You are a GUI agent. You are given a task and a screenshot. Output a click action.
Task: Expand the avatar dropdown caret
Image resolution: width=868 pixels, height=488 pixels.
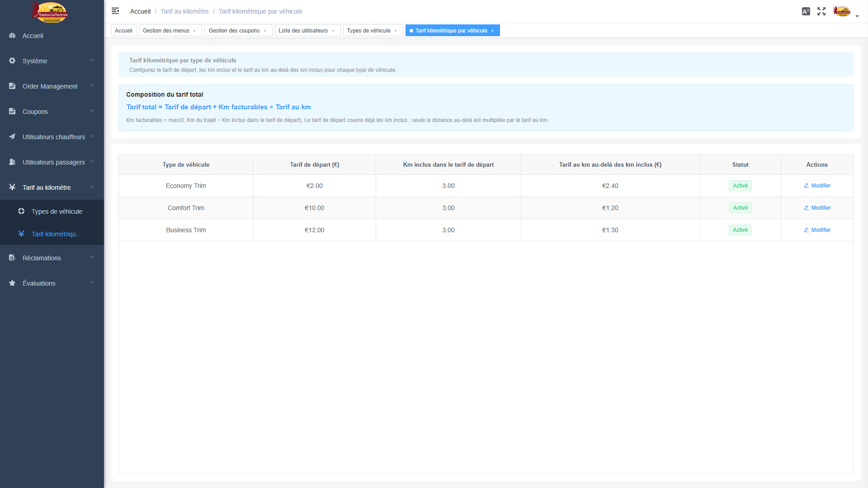pyautogui.click(x=857, y=16)
